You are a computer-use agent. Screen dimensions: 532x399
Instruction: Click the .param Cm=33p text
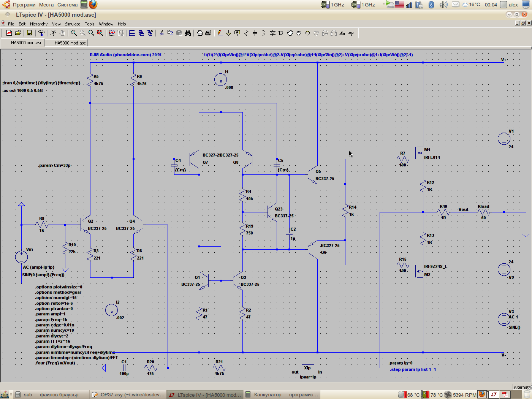(x=54, y=165)
